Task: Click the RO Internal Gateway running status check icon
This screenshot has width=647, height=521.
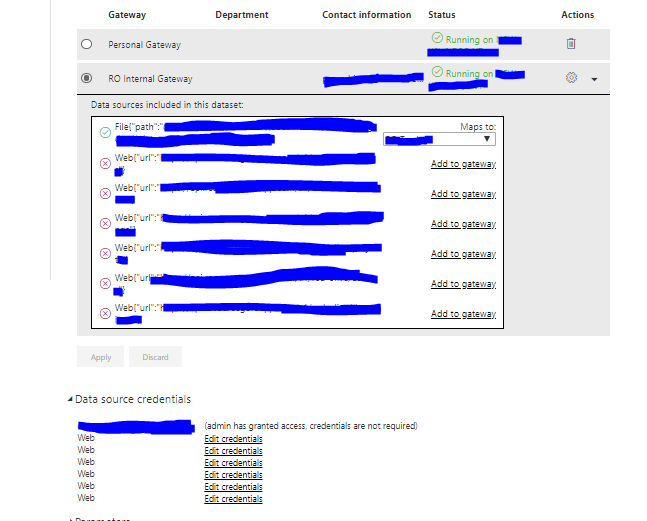Action: tap(437, 72)
